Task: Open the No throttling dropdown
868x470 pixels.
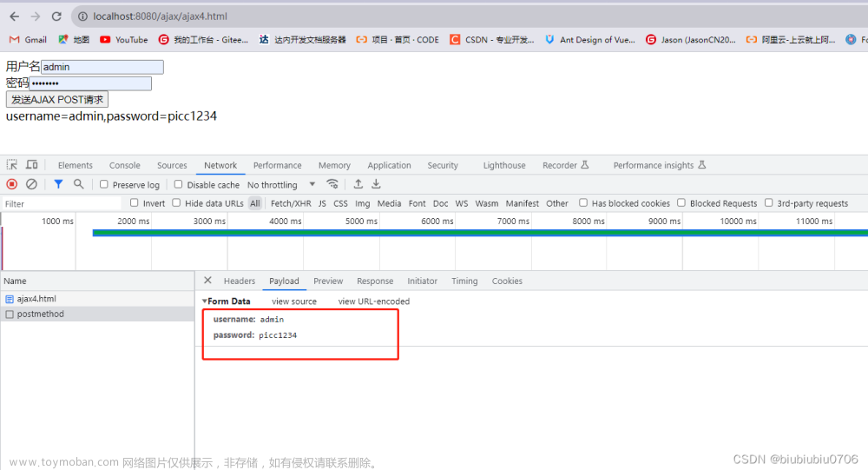Action: point(281,184)
